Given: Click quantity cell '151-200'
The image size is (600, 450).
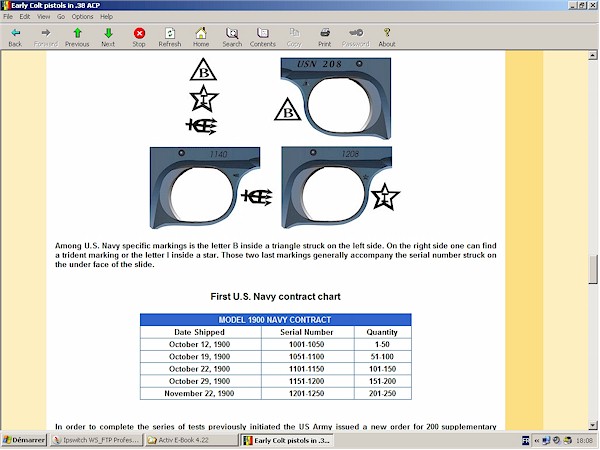Looking at the screenshot, I should click(383, 381).
